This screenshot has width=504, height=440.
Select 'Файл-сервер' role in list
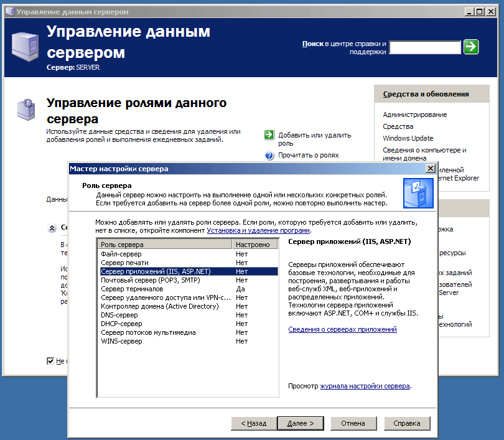pos(121,254)
